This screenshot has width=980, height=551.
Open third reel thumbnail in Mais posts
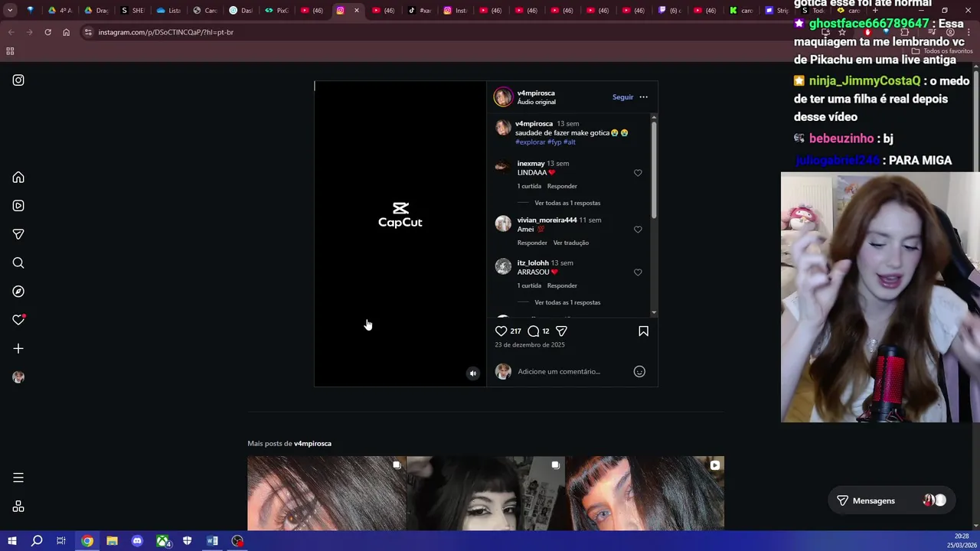tap(645, 493)
